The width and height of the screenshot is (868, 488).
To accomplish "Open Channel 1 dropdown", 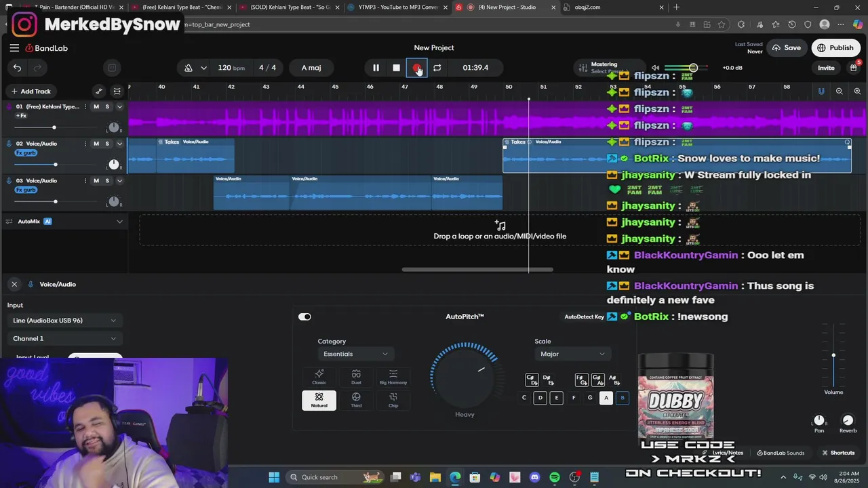I will 64,338.
